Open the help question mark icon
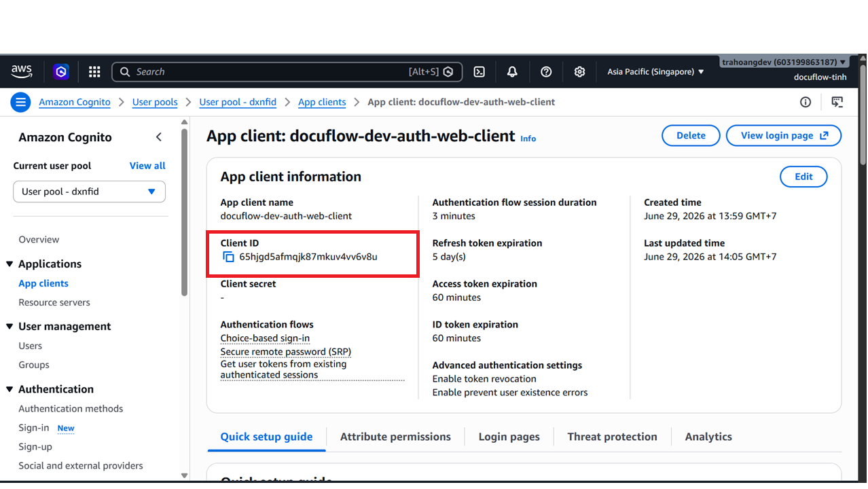 (x=546, y=71)
